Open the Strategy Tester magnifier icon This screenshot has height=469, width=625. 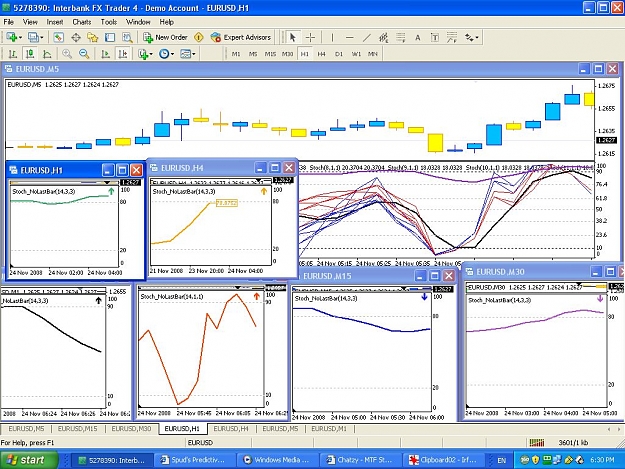(x=127, y=37)
